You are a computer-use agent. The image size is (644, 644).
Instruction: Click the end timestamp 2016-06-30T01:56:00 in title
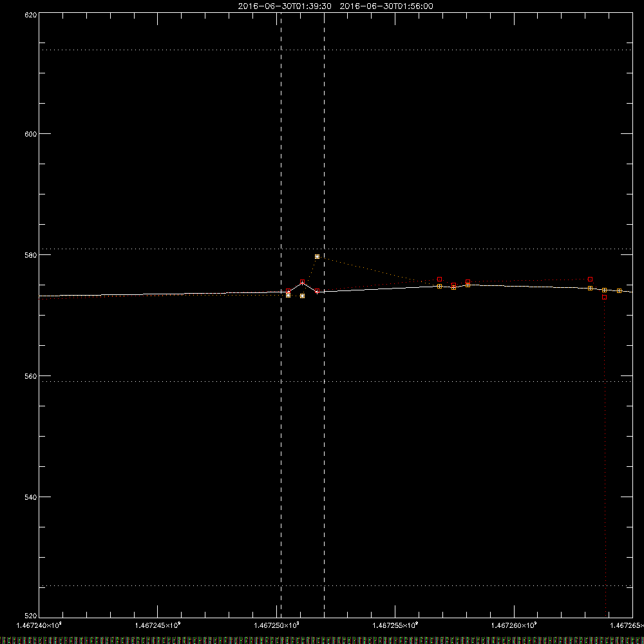pos(386,6)
